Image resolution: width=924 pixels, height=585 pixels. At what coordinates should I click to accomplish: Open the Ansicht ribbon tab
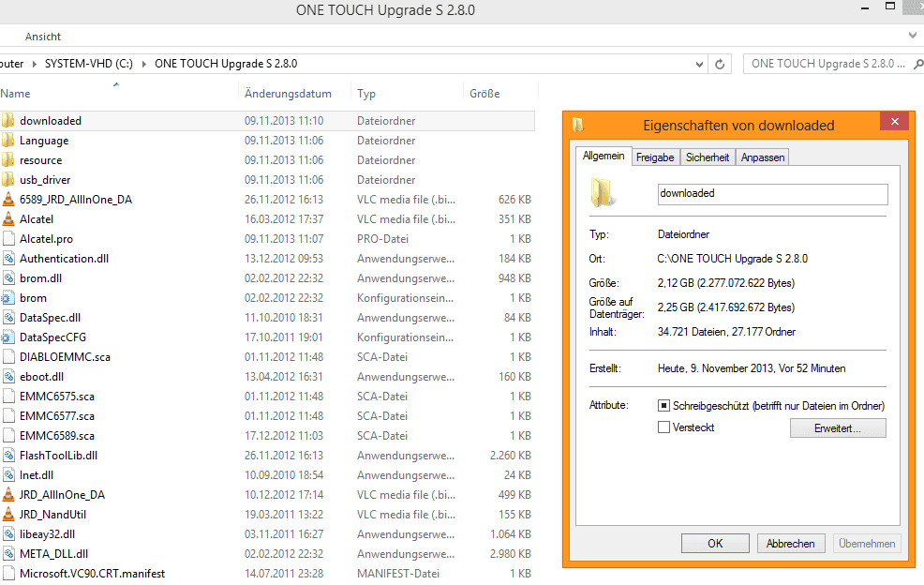pyautogui.click(x=42, y=37)
